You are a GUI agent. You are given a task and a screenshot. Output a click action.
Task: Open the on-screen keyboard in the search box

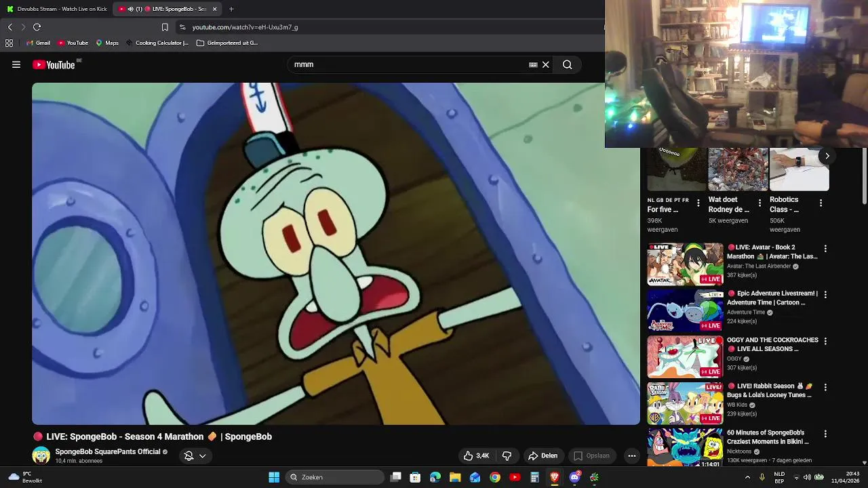point(533,65)
